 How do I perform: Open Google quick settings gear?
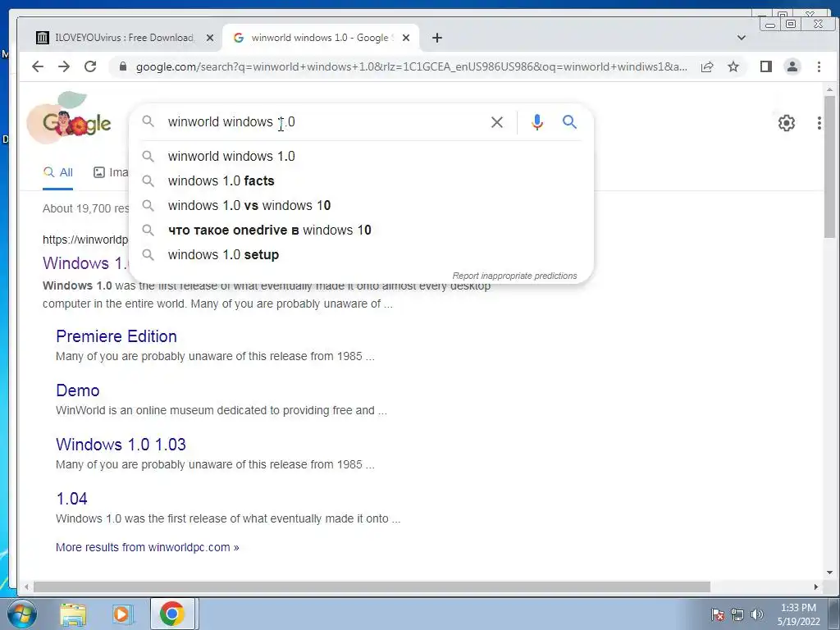coord(787,123)
